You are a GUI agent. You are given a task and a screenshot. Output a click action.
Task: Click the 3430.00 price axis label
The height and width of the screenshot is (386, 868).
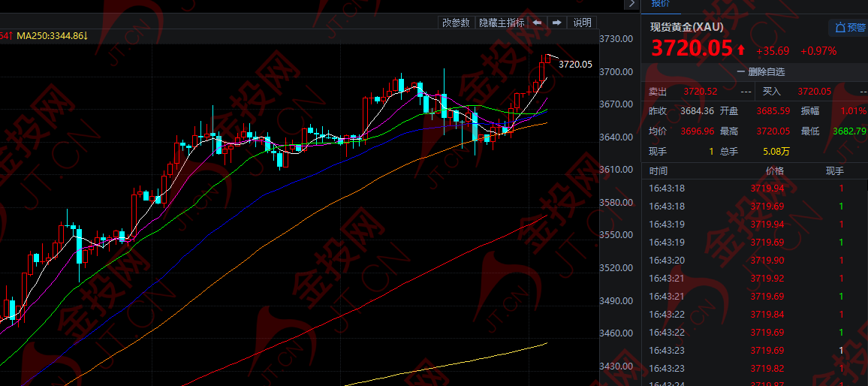(616, 366)
